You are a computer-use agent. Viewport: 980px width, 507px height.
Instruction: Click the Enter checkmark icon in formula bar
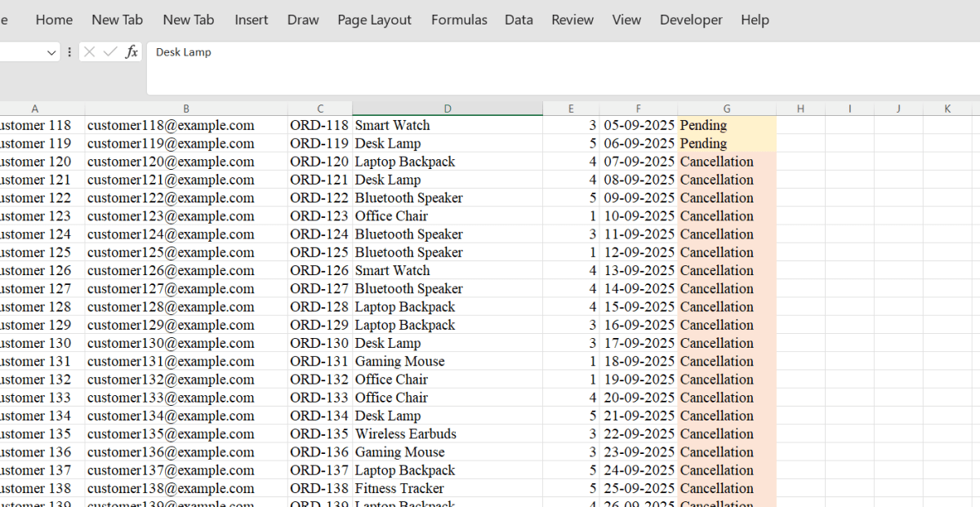[110, 52]
